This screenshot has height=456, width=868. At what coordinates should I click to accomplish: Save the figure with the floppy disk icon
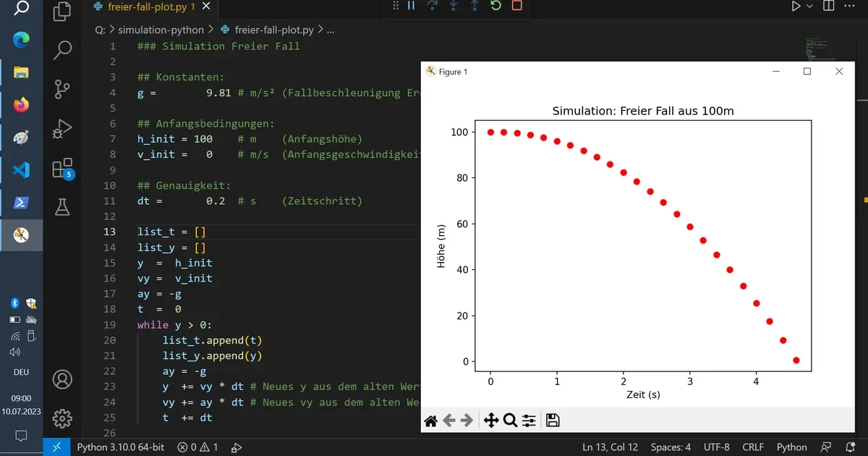click(x=553, y=421)
